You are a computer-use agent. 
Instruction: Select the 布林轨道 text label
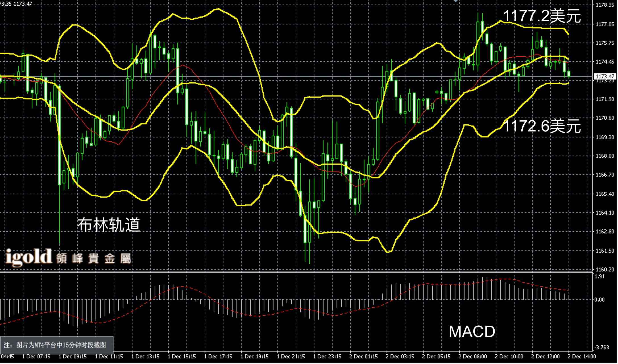109,225
